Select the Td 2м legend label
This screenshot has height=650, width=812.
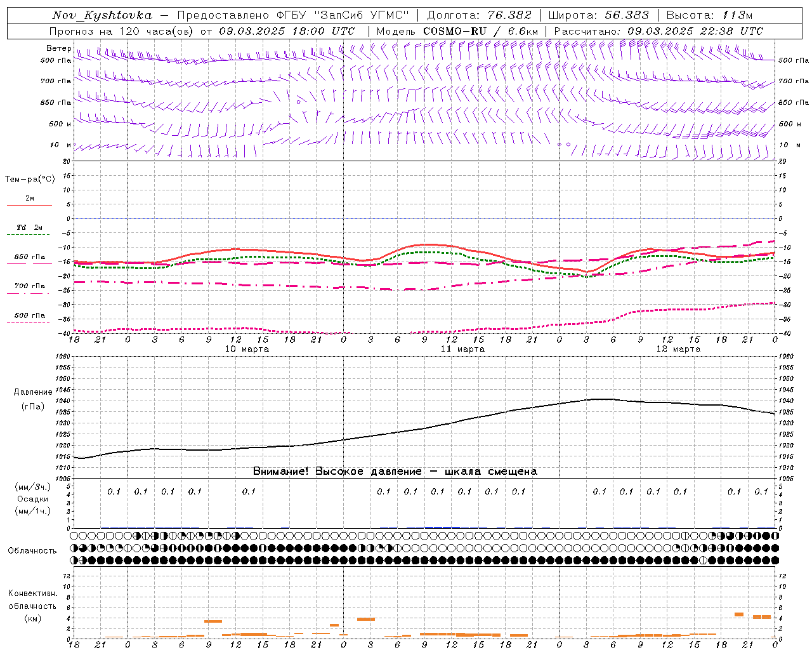click(x=30, y=227)
